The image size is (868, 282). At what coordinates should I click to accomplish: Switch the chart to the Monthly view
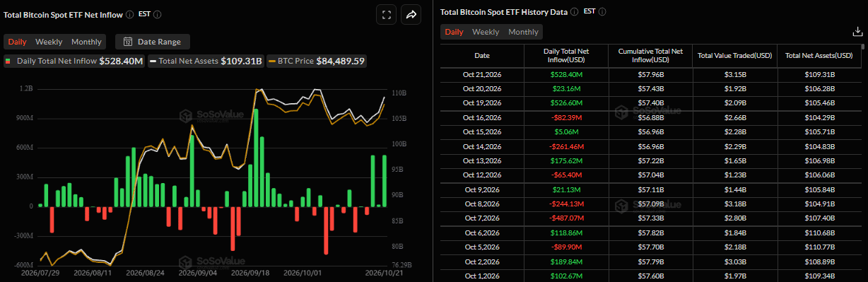click(86, 42)
